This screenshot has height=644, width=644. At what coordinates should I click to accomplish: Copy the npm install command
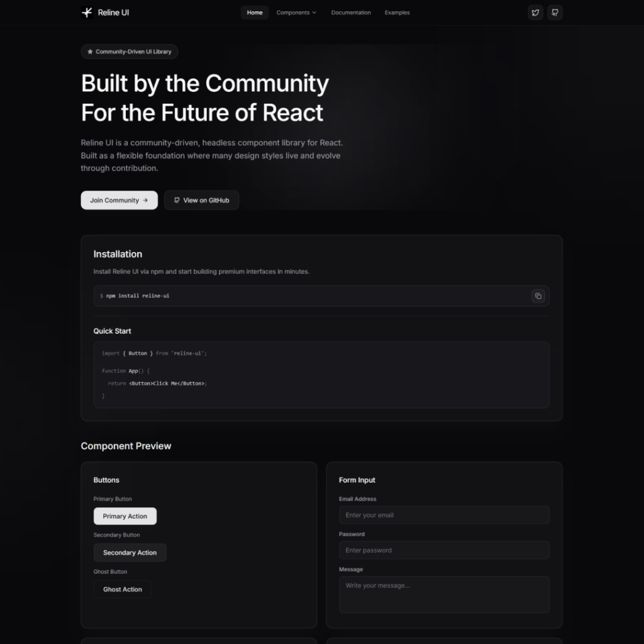(x=538, y=296)
